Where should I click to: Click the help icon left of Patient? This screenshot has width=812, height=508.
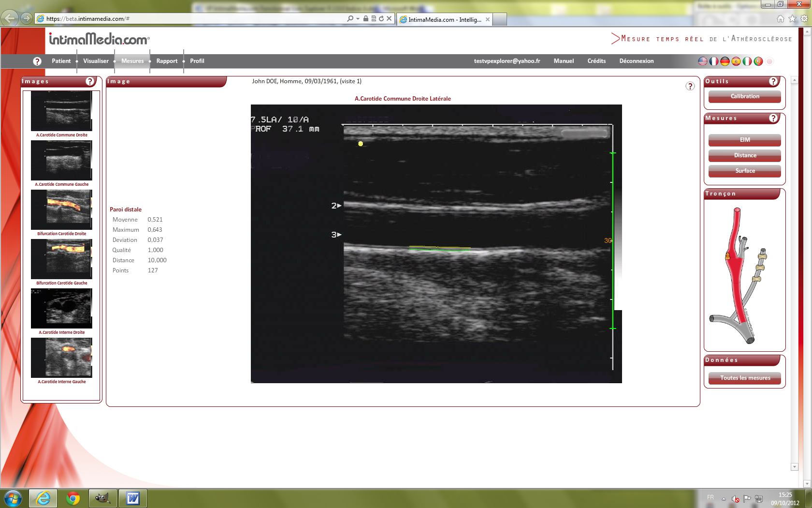(x=37, y=61)
